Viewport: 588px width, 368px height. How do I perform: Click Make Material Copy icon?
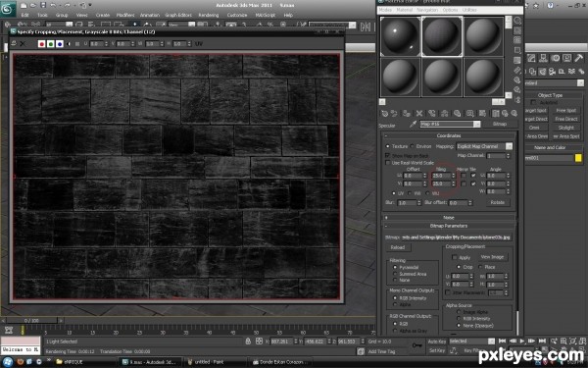point(432,113)
